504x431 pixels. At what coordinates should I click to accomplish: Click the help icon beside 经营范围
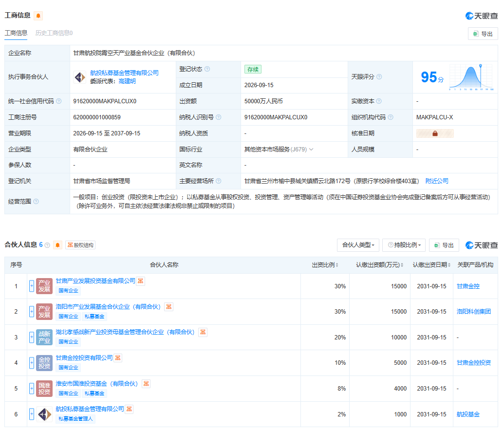click(36, 202)
